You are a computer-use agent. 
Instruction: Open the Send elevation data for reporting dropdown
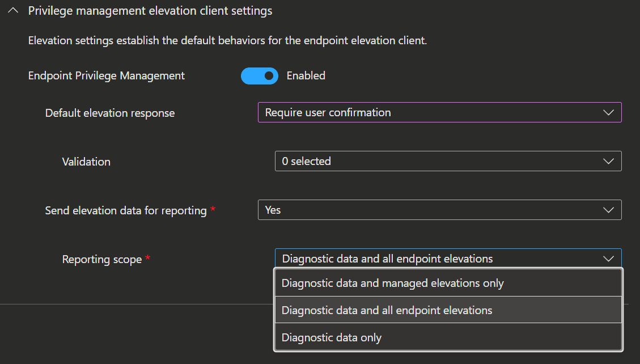coord(439,210)
